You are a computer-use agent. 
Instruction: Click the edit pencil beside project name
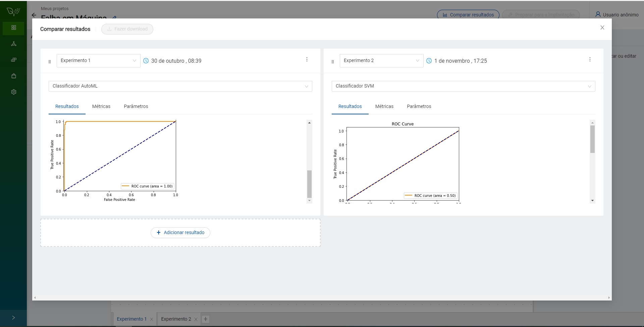[114, 17]
